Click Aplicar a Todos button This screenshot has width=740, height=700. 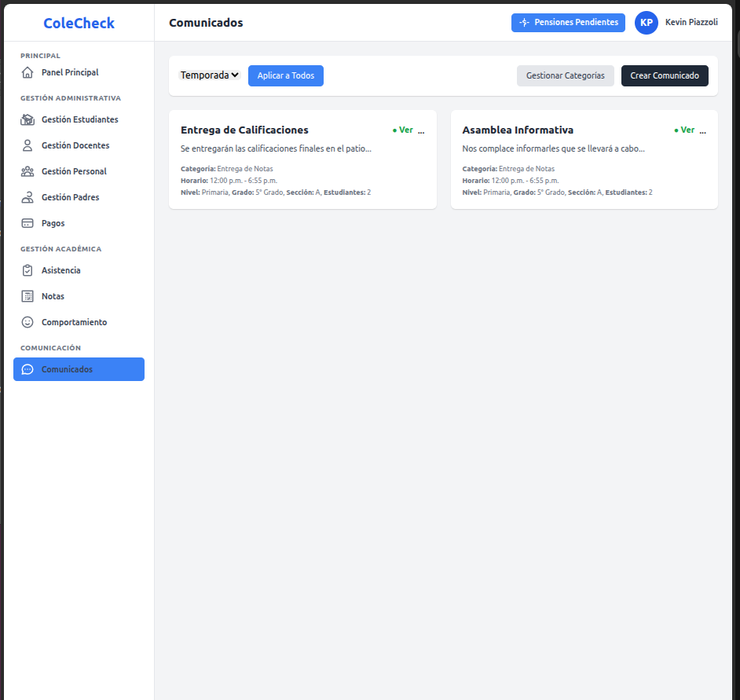point(286,75)
